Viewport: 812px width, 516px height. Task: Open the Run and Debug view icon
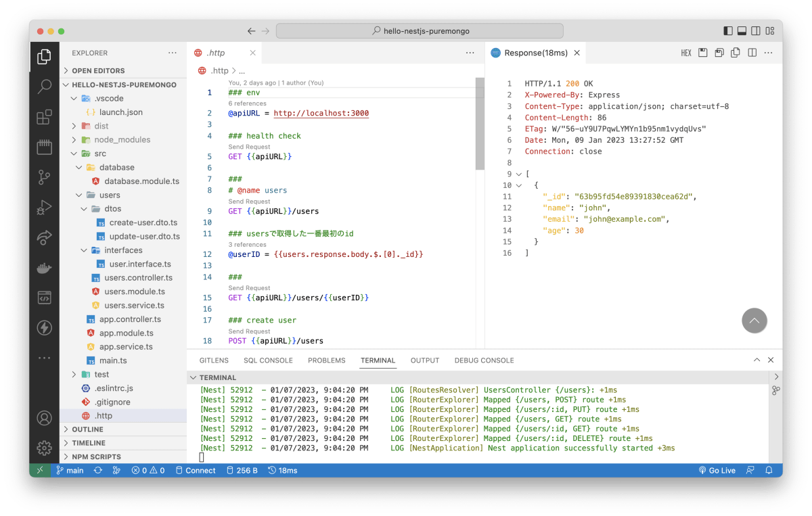(44, 208)
